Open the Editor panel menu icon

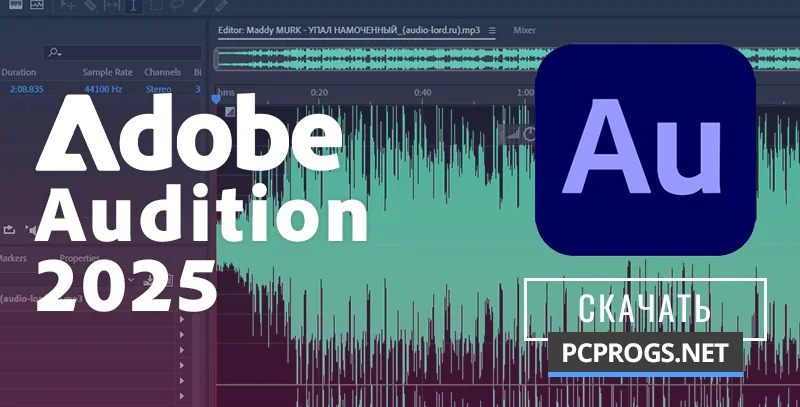(x=492, y=31)
